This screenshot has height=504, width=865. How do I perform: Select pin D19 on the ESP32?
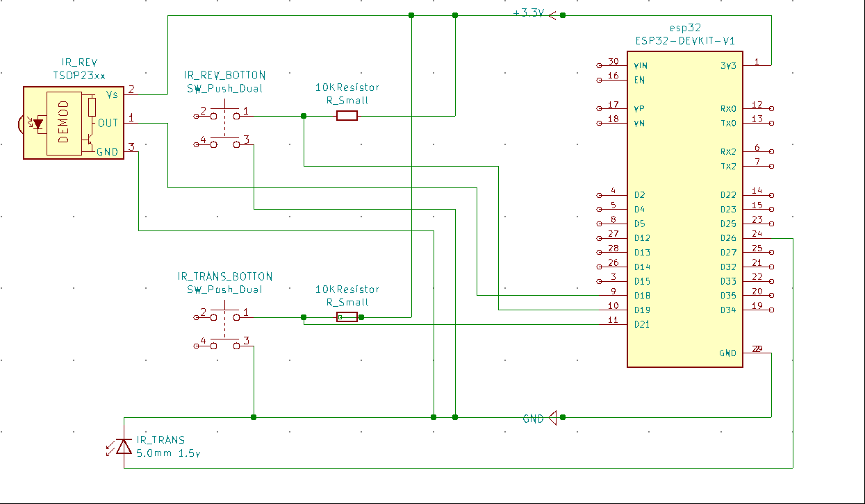click(x=611, y=310)
